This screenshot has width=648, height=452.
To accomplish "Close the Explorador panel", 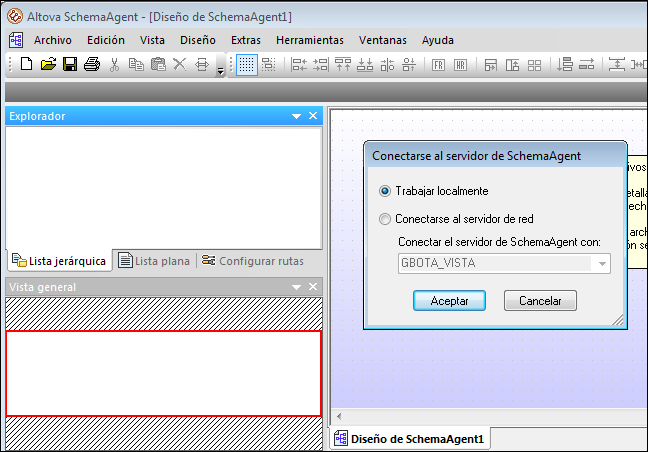I will [x=313, y=116].
